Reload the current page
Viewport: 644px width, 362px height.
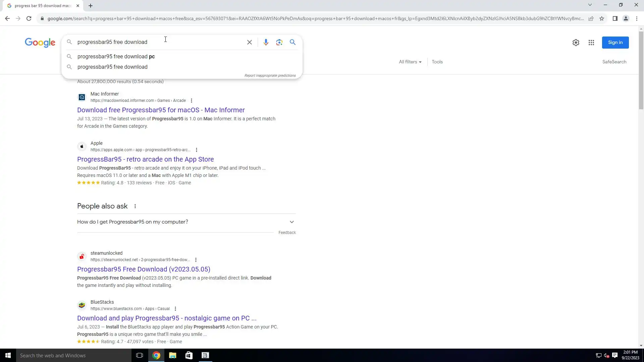[x=29, y=18]
